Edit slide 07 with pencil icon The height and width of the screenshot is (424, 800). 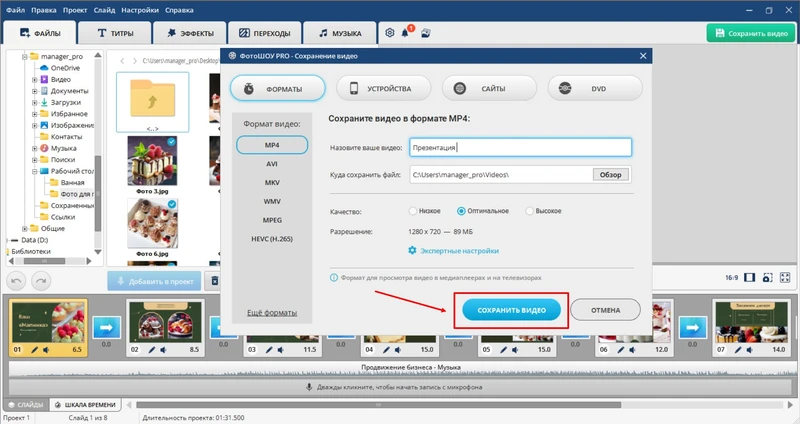[x=738, y=350]
